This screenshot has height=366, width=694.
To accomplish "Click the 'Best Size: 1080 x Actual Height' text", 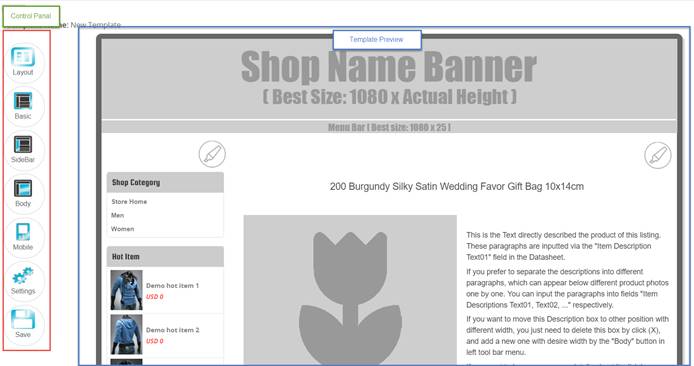I will 389,96.
